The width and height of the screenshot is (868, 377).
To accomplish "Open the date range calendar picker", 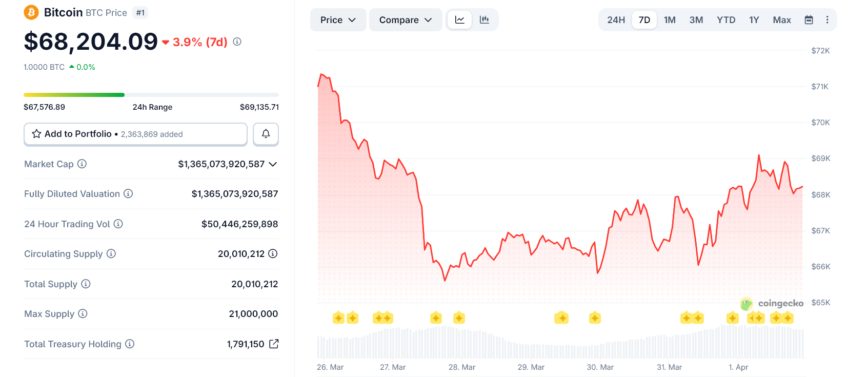I will click(x=809, y=19).
